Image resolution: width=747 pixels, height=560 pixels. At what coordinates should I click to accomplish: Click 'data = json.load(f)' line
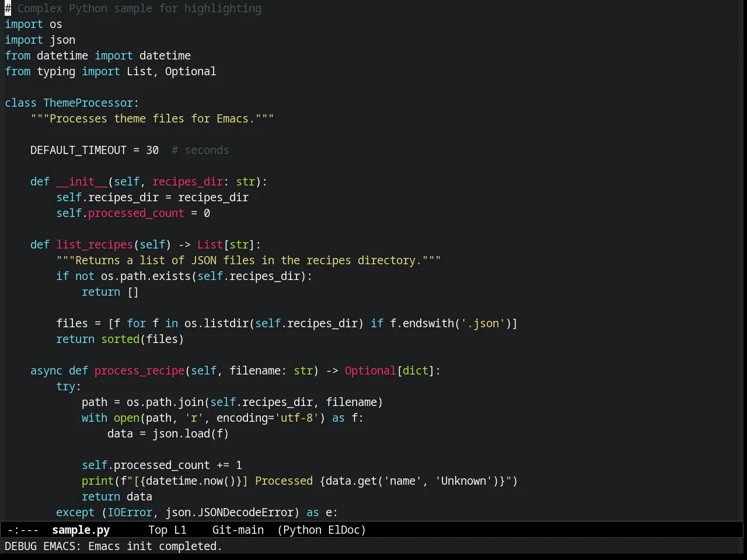(168, 433)
